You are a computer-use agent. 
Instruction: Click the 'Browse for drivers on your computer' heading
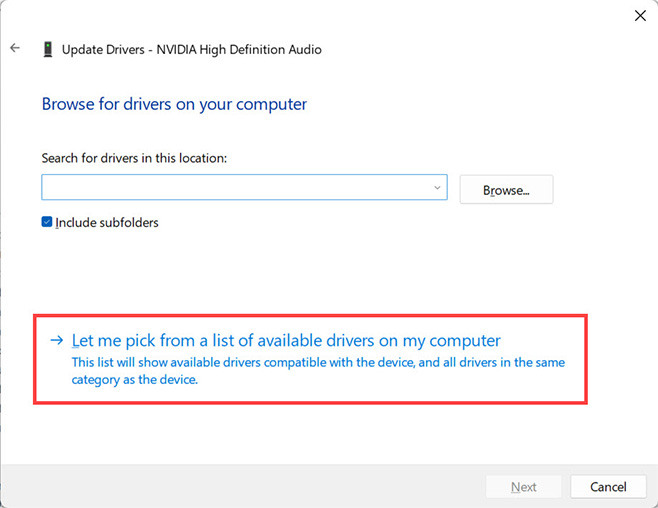(174, 104)
